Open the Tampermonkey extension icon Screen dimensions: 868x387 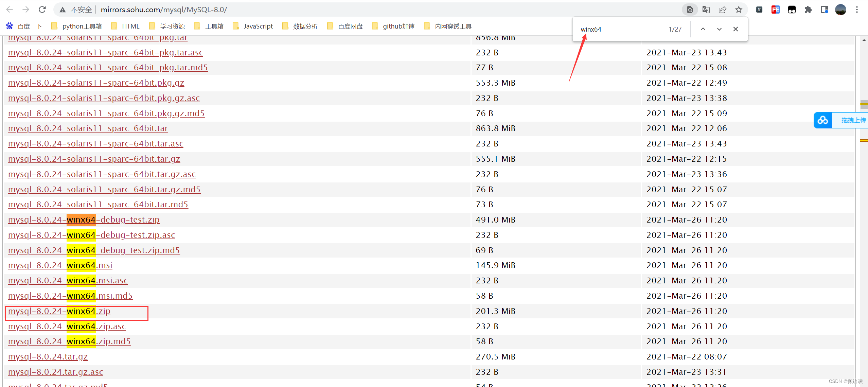coord(792,10)
